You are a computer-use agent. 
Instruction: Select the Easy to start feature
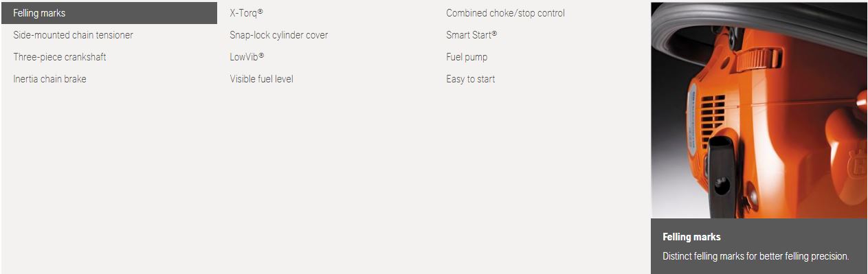470,79
